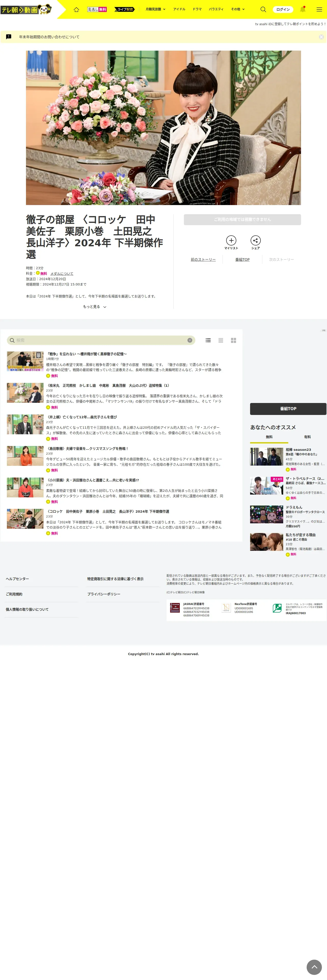Open 〈井上順〉 episode title
This screenshot has width=327, height=980.
point(81,417)
